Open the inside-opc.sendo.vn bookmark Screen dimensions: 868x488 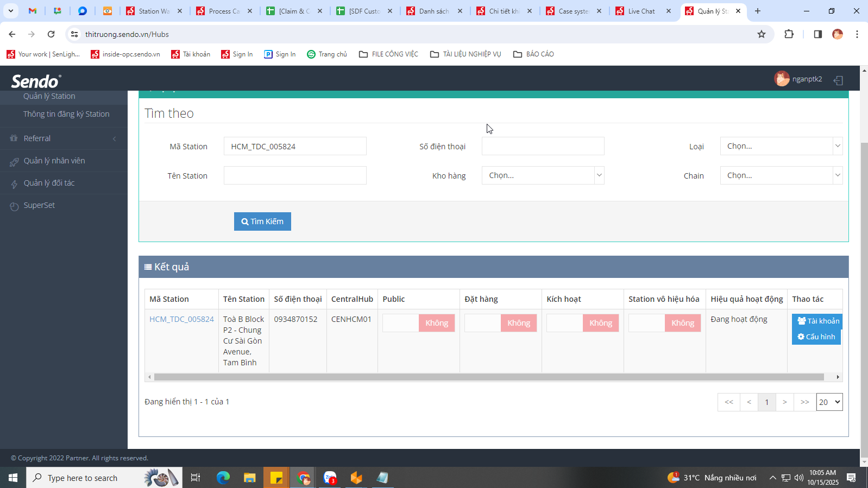point(125,54)
